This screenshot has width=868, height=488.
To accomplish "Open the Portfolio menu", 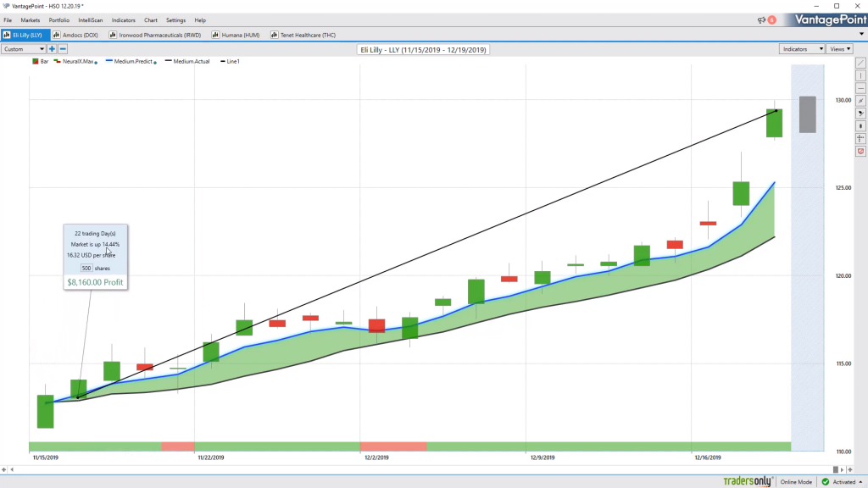I will 58,20.
